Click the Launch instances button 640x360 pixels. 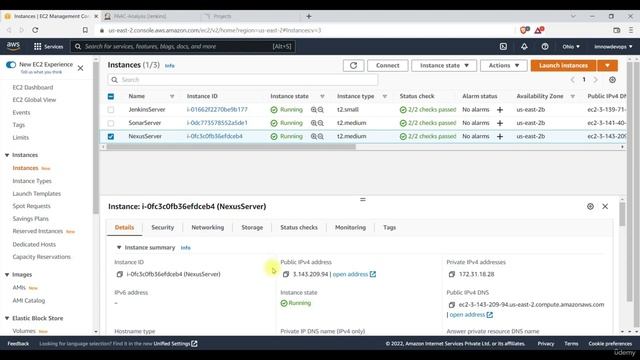(564, 65)
